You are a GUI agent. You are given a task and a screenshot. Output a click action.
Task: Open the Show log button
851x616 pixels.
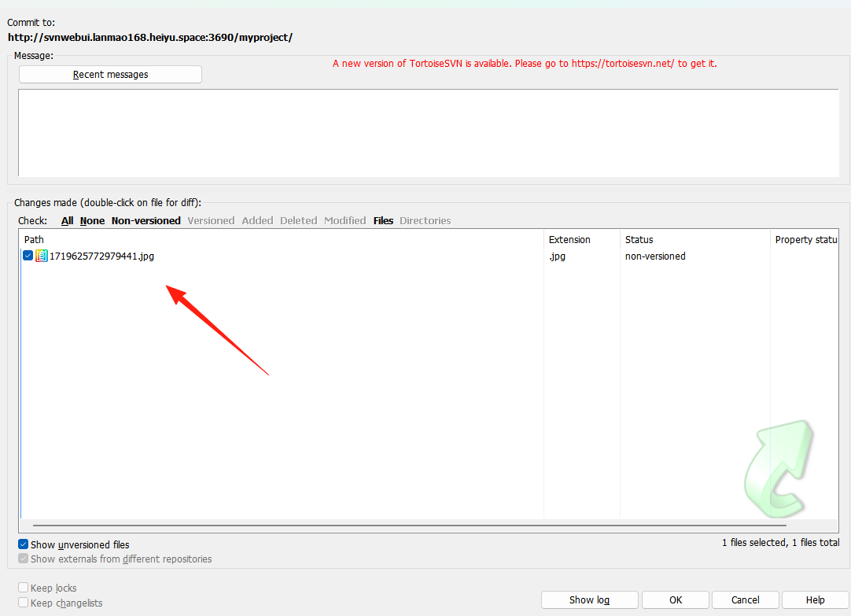pos(589,599)
